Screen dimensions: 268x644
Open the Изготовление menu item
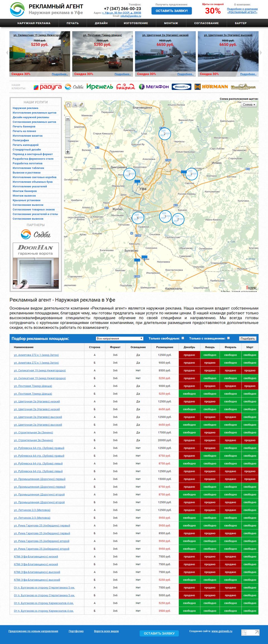click(136, 23)
